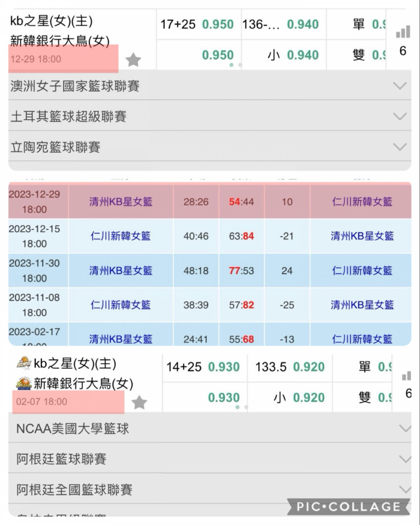Expand 阿根廷籃球聯賽 league

(x=209, y=459)
